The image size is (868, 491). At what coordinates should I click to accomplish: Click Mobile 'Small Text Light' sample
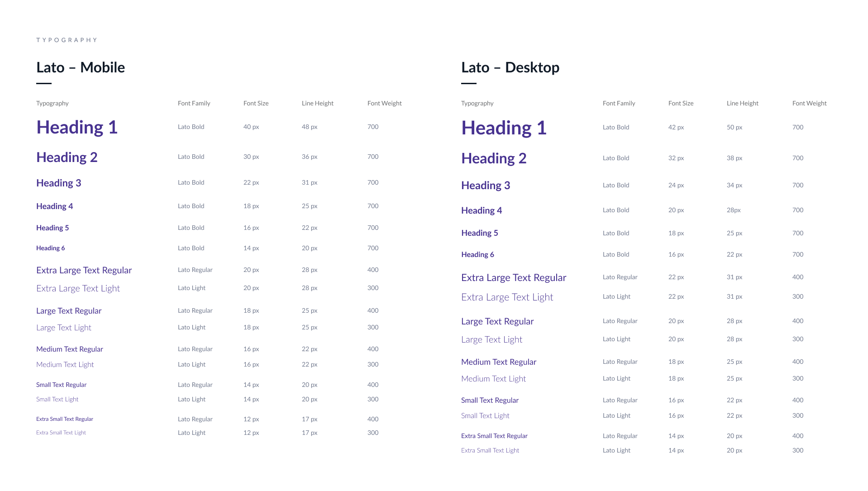point(57,400)
